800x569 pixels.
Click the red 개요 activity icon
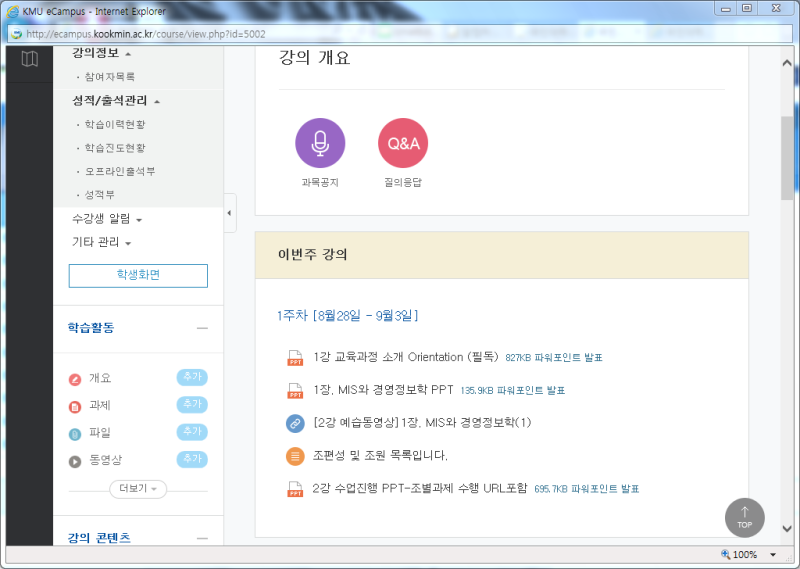pyautogui.click(x=75, y=379)
